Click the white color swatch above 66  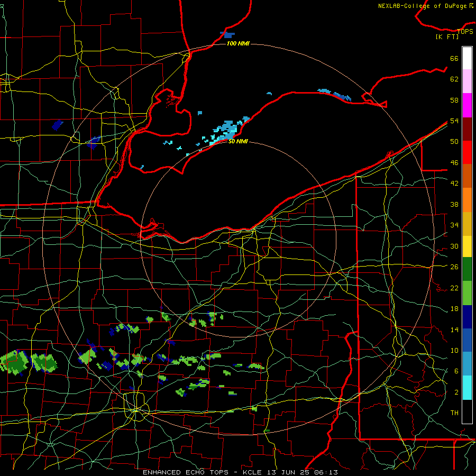click(467, 58)
